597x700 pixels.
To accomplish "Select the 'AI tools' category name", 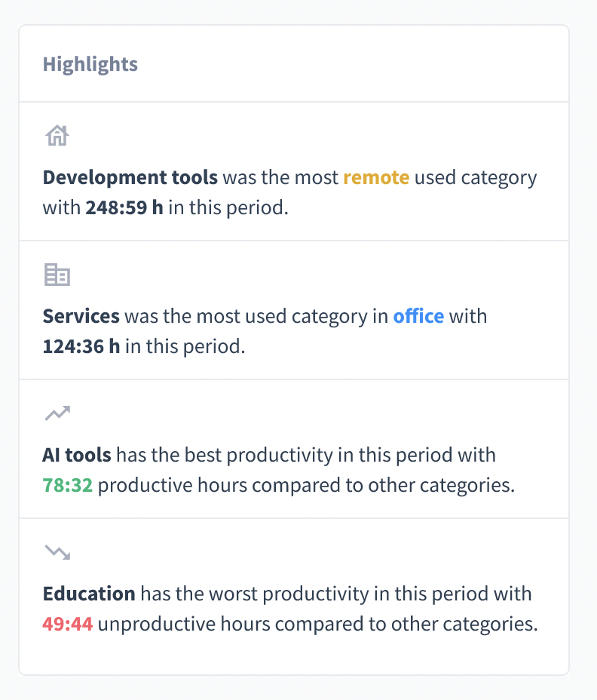I will [x=77, y=455].
